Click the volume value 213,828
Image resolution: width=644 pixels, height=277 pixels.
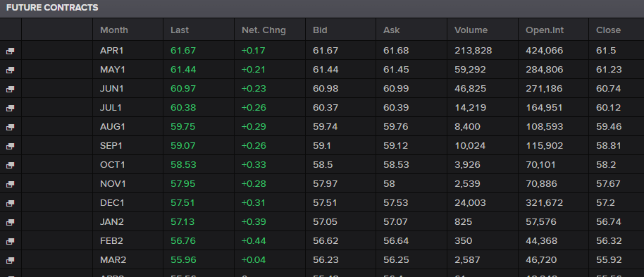[x=473, y=51]
